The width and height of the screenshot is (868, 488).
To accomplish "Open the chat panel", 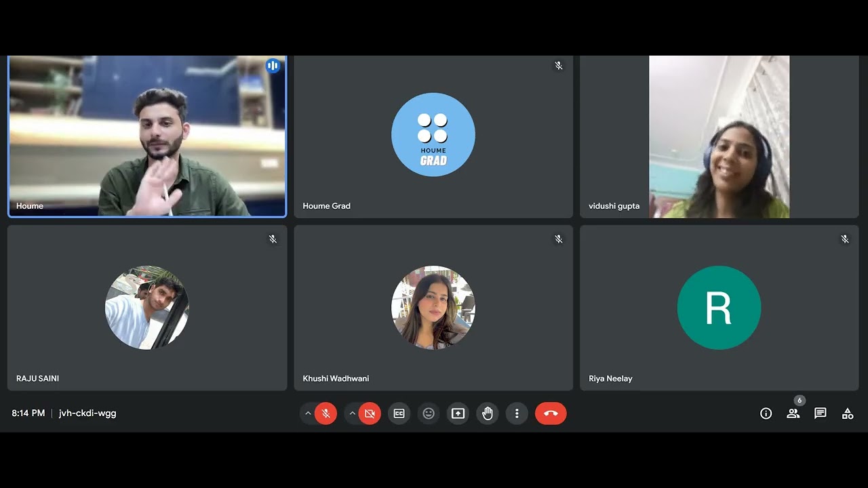I will coord(821,413).
